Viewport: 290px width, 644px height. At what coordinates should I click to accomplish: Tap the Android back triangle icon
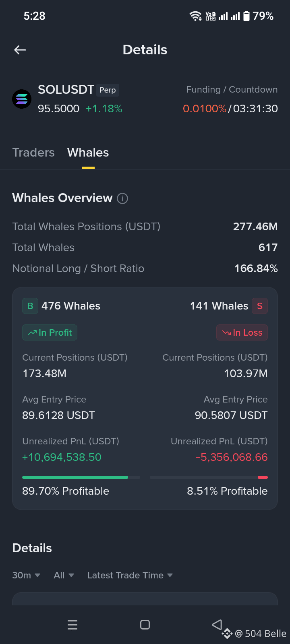[x=217, y=624]
